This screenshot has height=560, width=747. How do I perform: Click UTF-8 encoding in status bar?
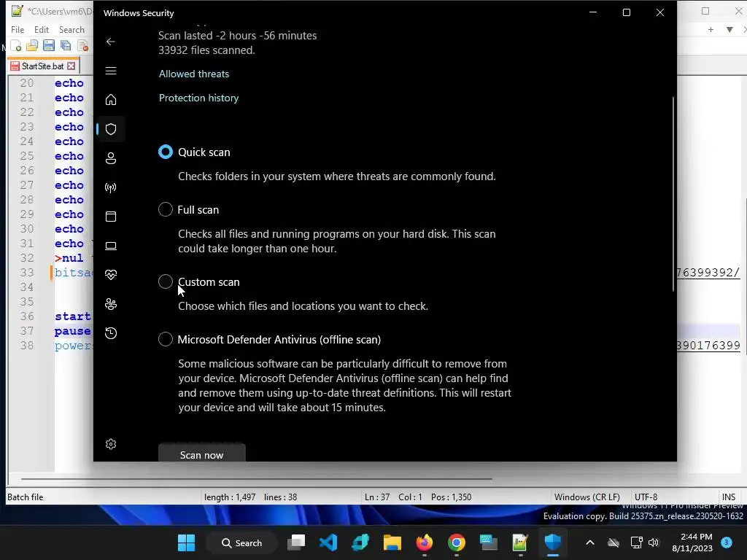point(646,497)
